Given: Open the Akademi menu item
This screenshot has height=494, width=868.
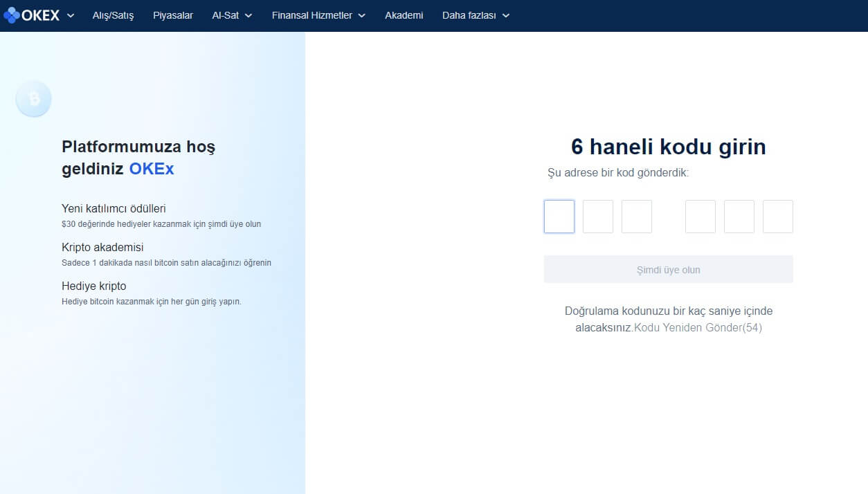Looking at the screenshot, I should point(404,15).
